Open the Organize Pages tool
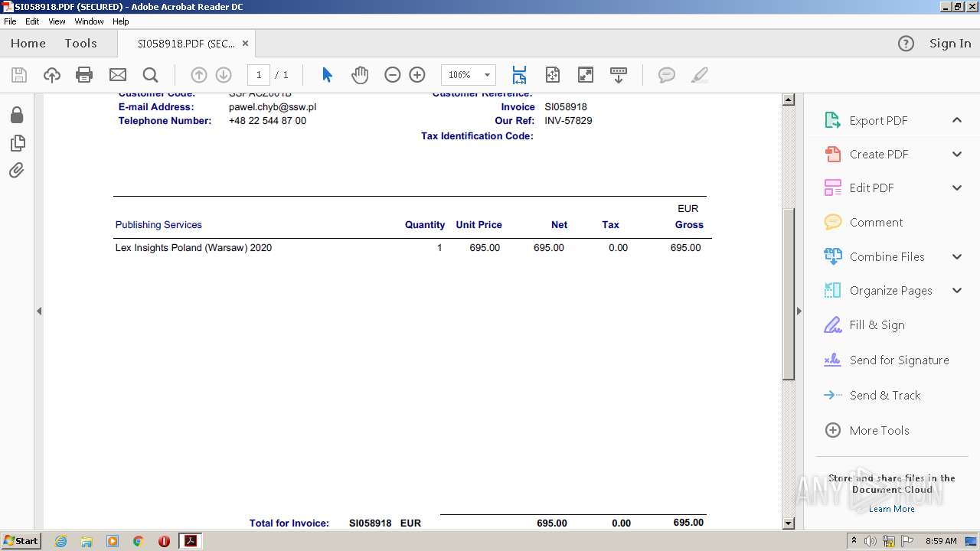This screenshot has width=980, height=551. [x=890, y=290]
